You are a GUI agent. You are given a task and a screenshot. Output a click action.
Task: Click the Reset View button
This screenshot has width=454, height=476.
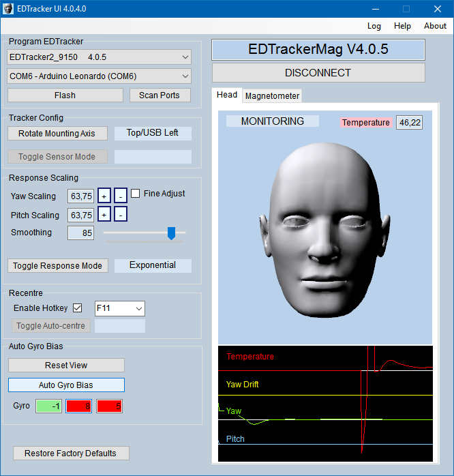66,366
